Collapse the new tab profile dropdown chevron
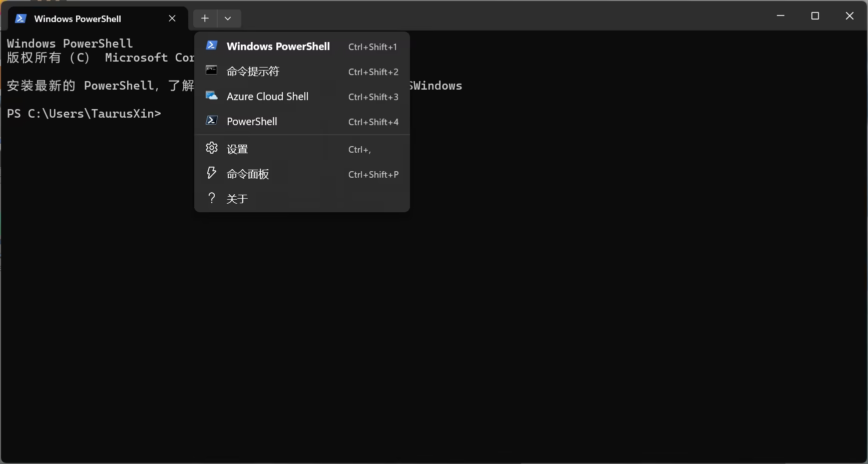This screenshot has height=464, width=868. tap(228, 19)
